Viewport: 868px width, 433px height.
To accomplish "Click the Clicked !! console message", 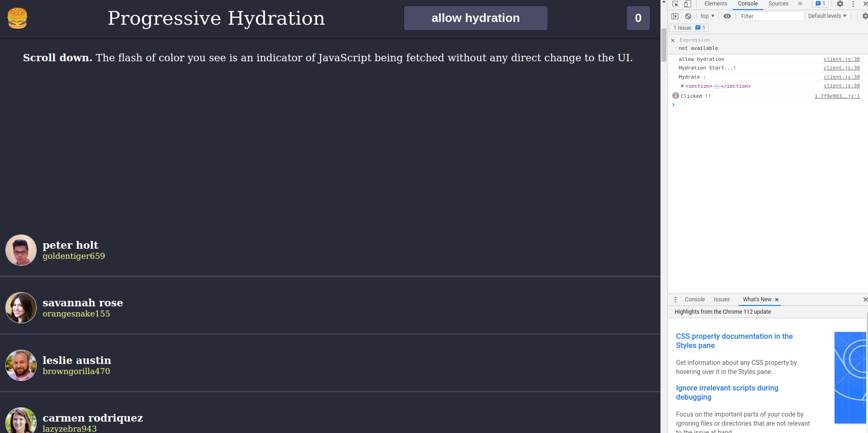I will tap(696, 96).
